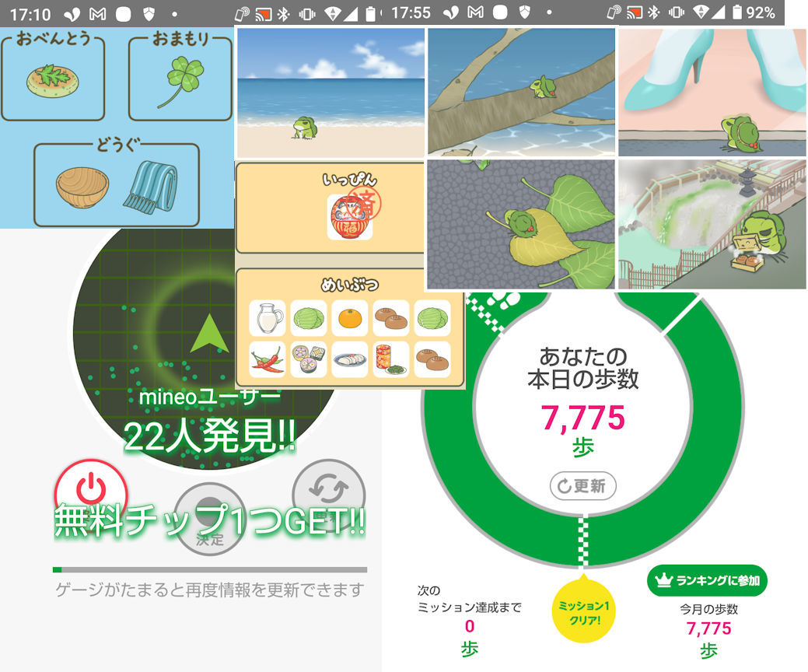Image resolution: width=808 pixels, height=672 pixels.
Task: Tap the green arrow on radar
Action: (x=209, y=334)
